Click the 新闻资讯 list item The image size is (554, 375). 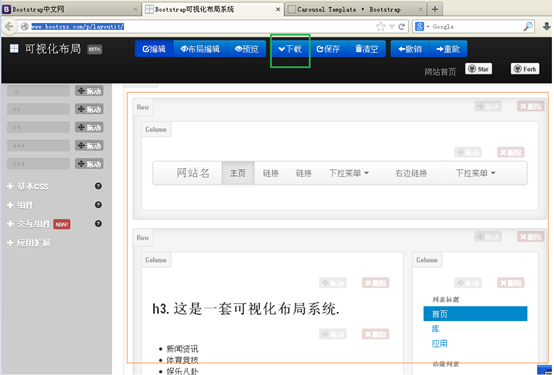(182, 349)
